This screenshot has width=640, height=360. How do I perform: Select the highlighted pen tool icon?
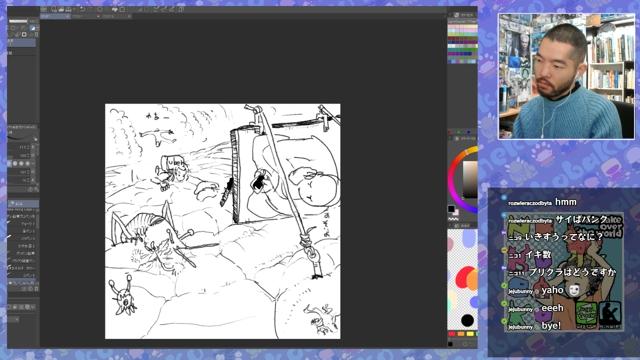coord(33,28)
